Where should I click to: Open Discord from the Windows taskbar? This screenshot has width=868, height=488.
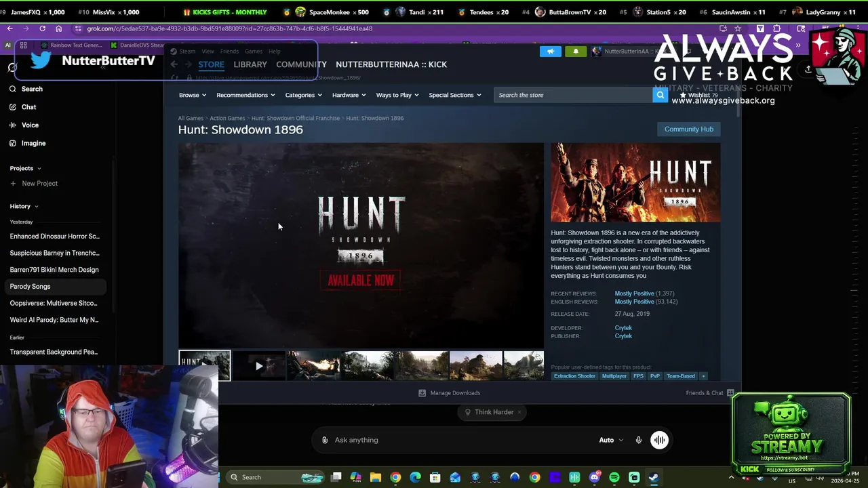(x=595, y=477)
